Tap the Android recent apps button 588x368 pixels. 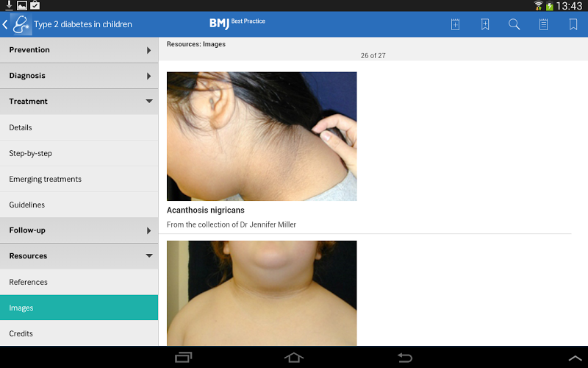pos(183,357)
